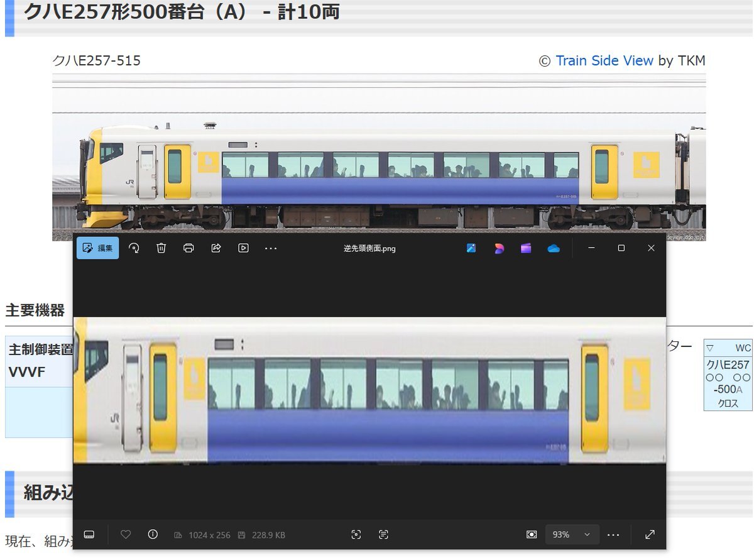The width and height of the screenshot is (754, 560).
Task: Maximize the Photos window
Action: pos(621,248)
